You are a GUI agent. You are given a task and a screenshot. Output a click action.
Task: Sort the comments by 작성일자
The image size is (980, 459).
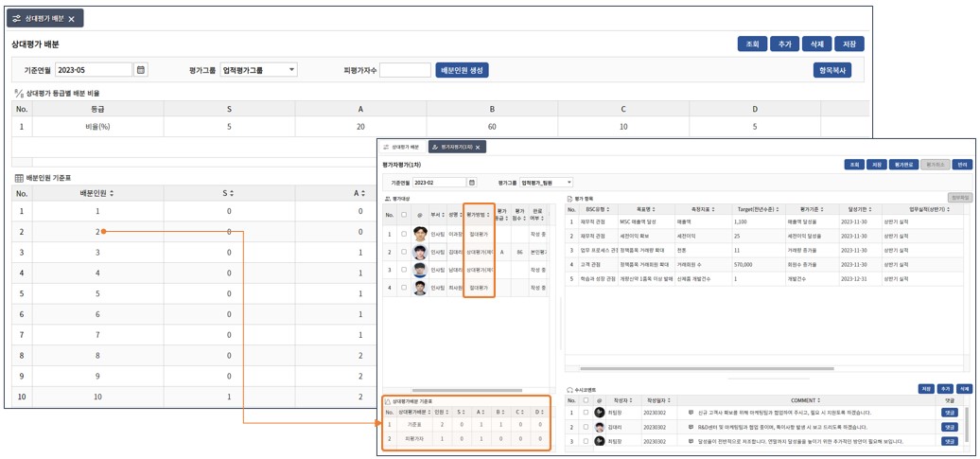pyautogui.click(x=670, y=400)
